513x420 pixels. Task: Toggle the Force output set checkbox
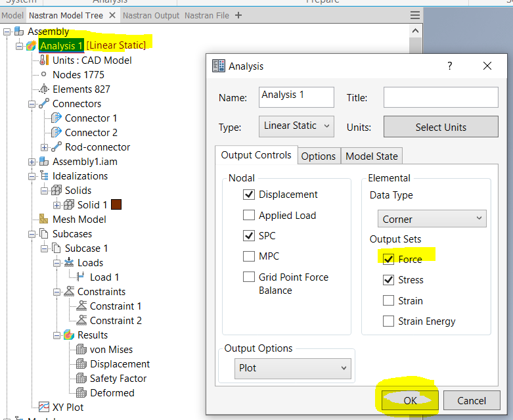coord(388,259)
